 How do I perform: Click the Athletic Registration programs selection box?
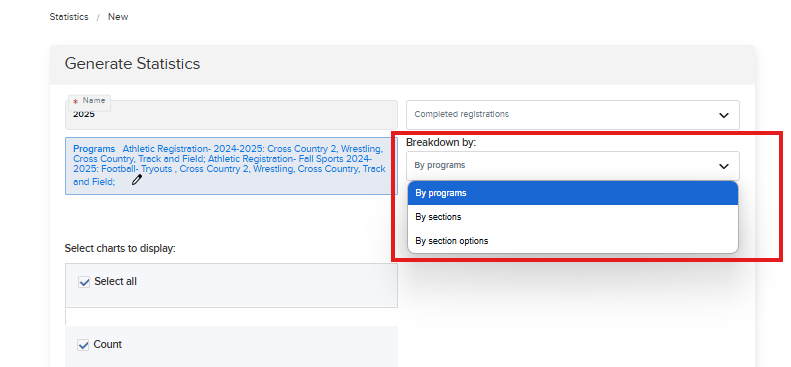click(231, 166)
